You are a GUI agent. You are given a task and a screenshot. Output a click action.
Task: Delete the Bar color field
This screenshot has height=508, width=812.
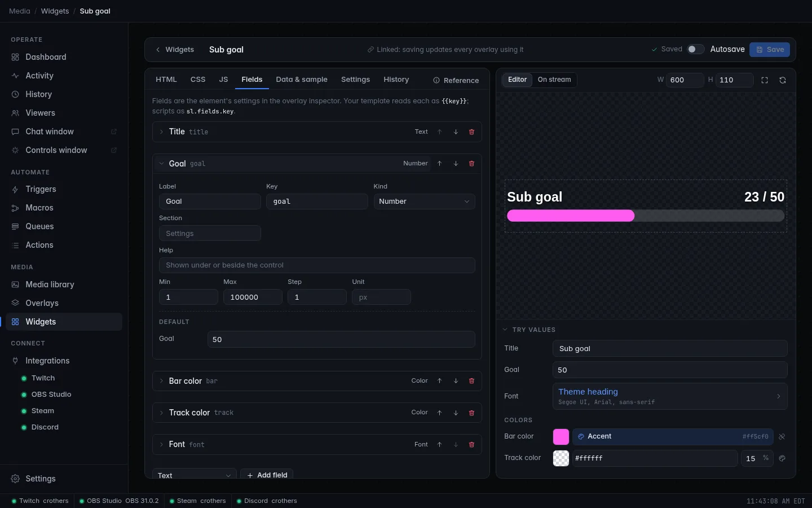click(x=472, y=381)
